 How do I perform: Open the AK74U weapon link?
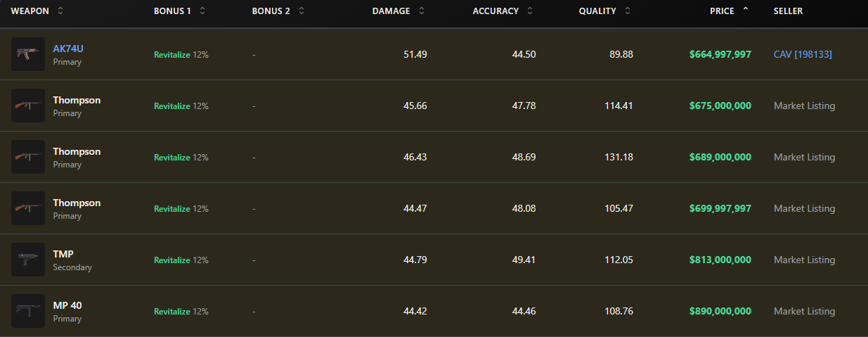(68, 49)
